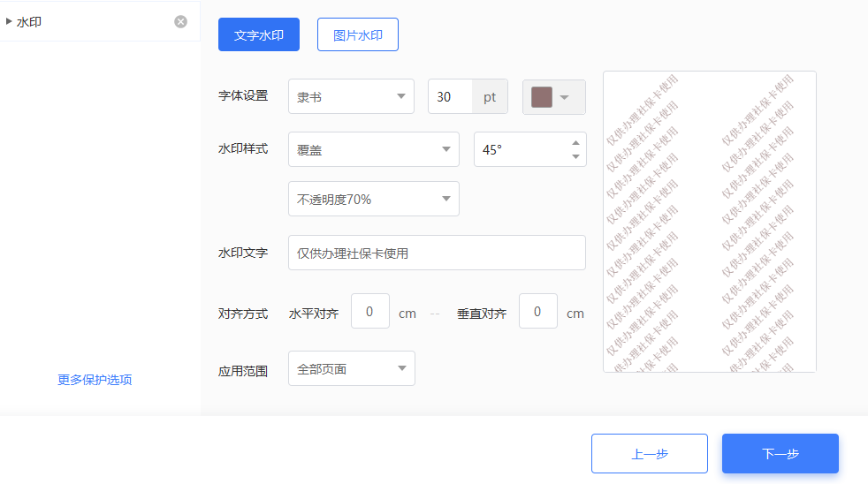
Task: Switch to 图片水印 tab
Action: tap(358, 34)
